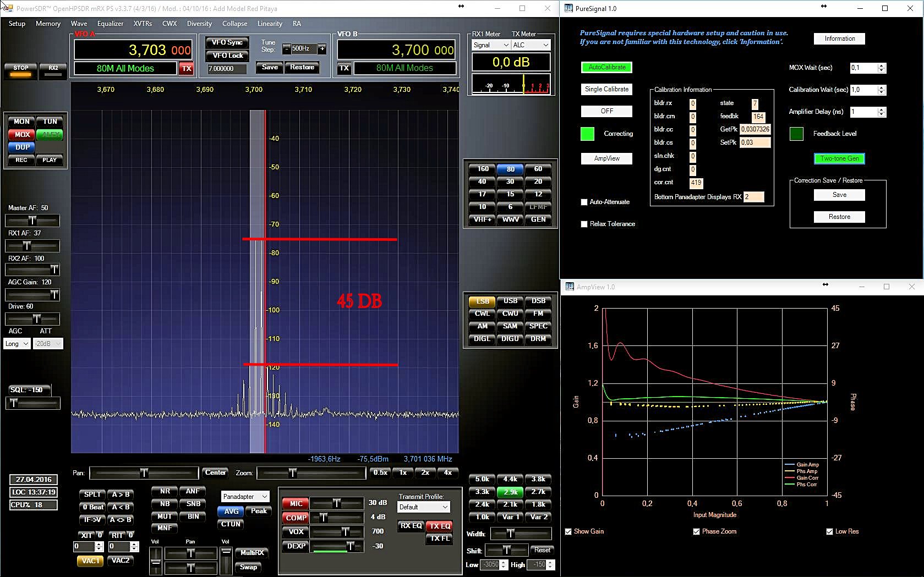The height and width of the screenshot is (577, 924).
Task: Toggle the DUP duplex button
Action: [22, 147]
